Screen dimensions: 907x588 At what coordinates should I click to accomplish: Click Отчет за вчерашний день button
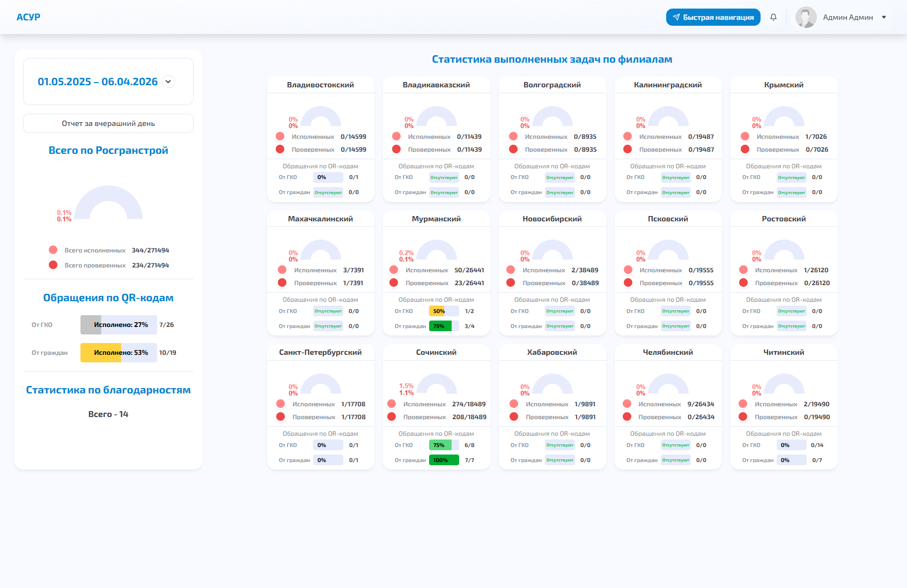[108, 123]
